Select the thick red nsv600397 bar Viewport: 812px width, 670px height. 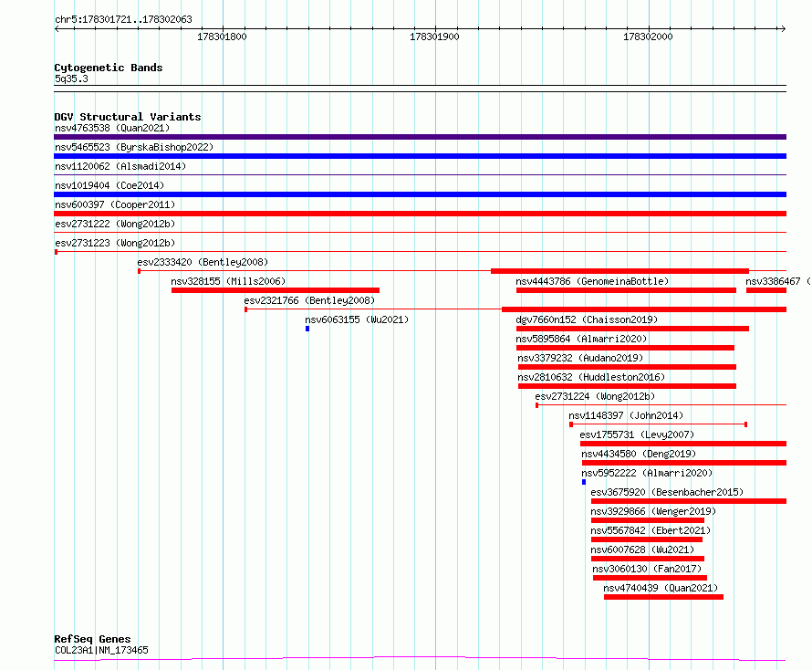[x=420, y=214]
